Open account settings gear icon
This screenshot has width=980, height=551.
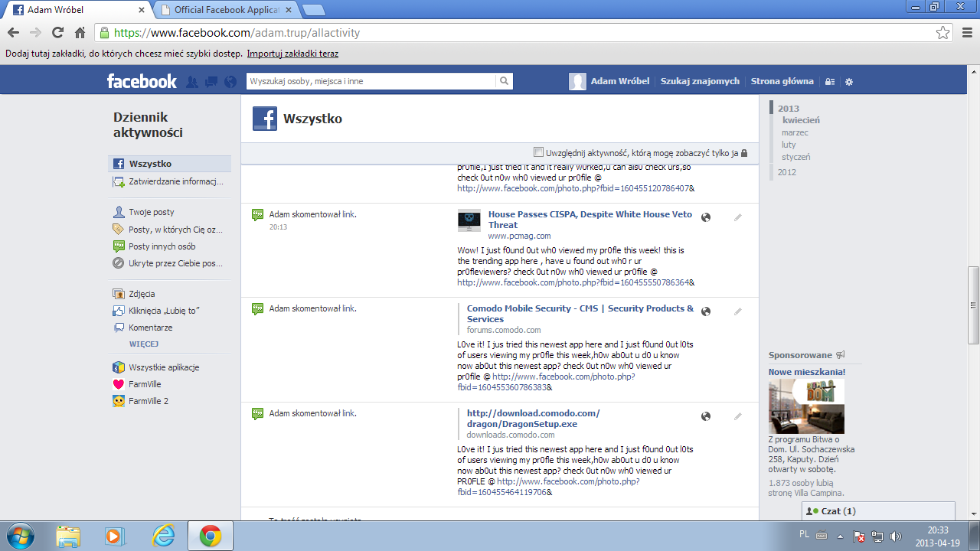(x=848, y=82)
